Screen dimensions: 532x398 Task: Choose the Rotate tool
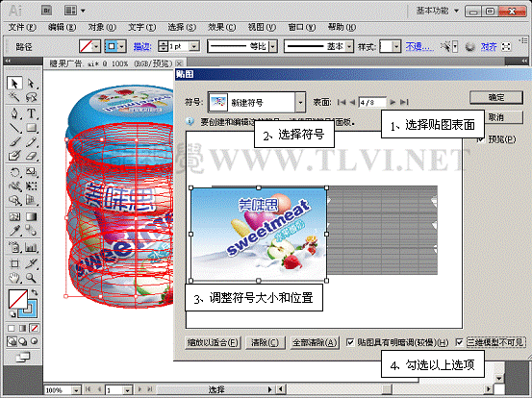tap(14, 172)
